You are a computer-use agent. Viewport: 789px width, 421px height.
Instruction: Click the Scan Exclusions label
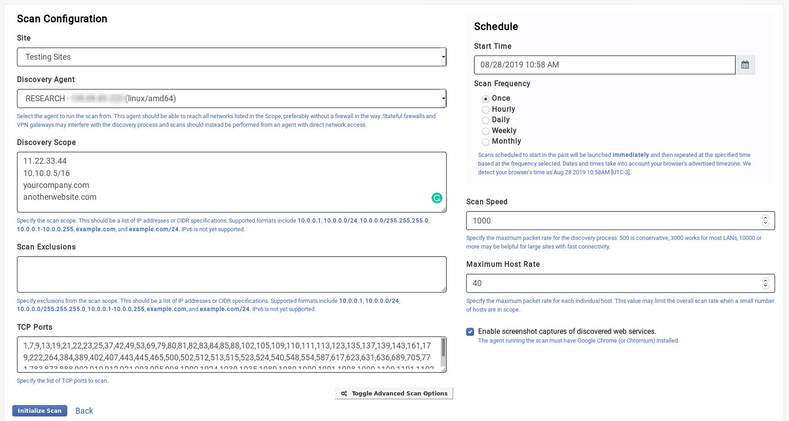(x=46, y=247)
